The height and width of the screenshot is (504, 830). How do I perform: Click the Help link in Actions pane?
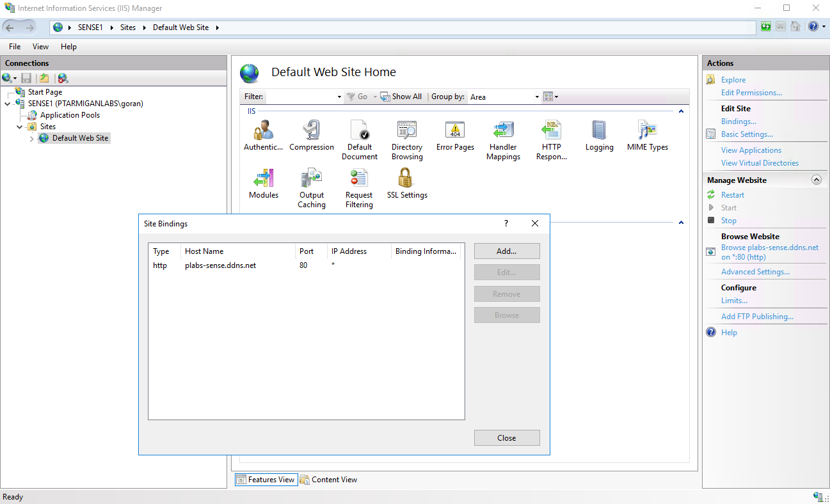729,333
